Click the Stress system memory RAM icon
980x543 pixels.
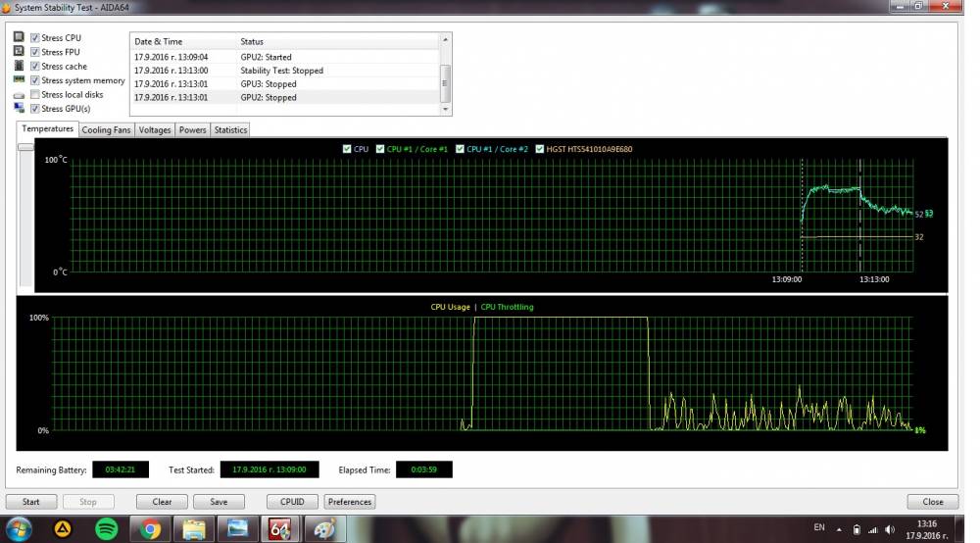tap(19, 80)
